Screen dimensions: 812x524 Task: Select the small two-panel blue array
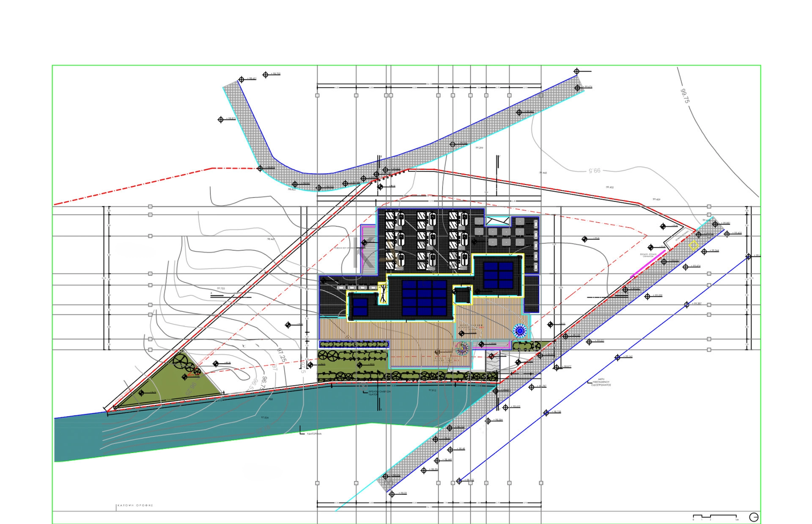click(360, 307)
